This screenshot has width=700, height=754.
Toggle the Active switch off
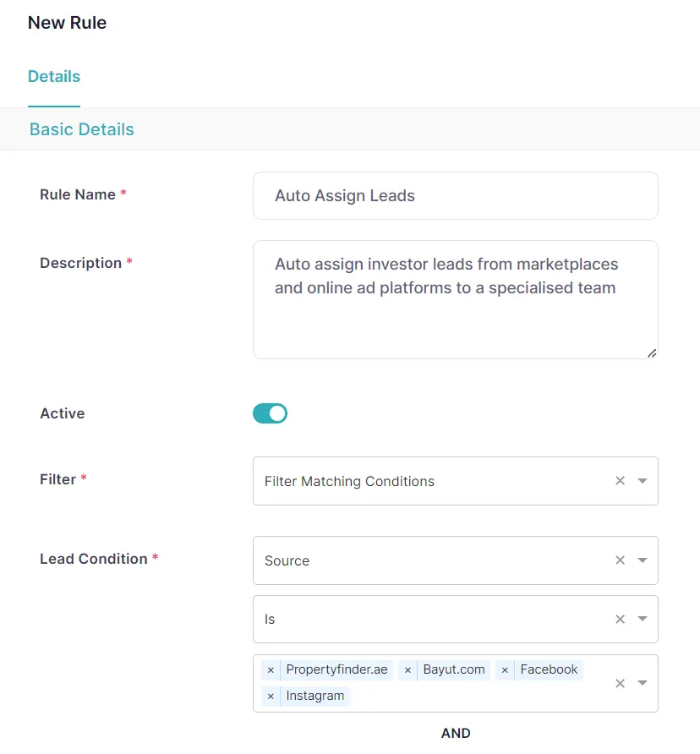coord(270,413)
